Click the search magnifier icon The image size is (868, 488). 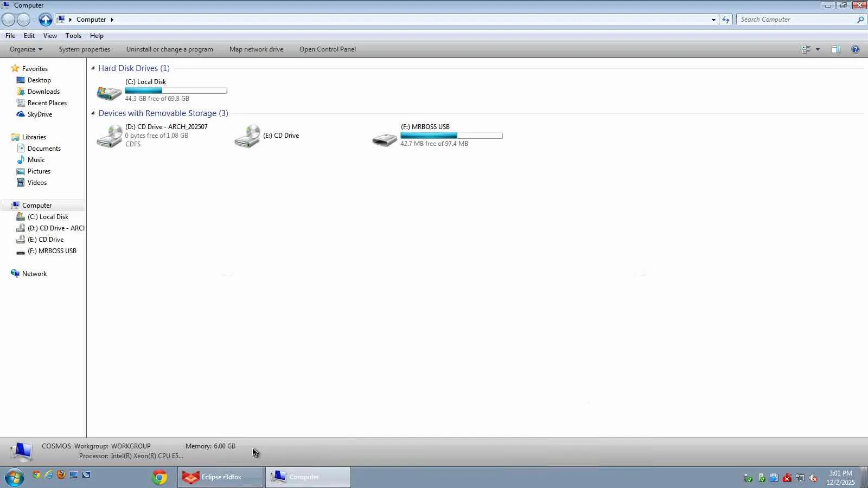point(860,20)
